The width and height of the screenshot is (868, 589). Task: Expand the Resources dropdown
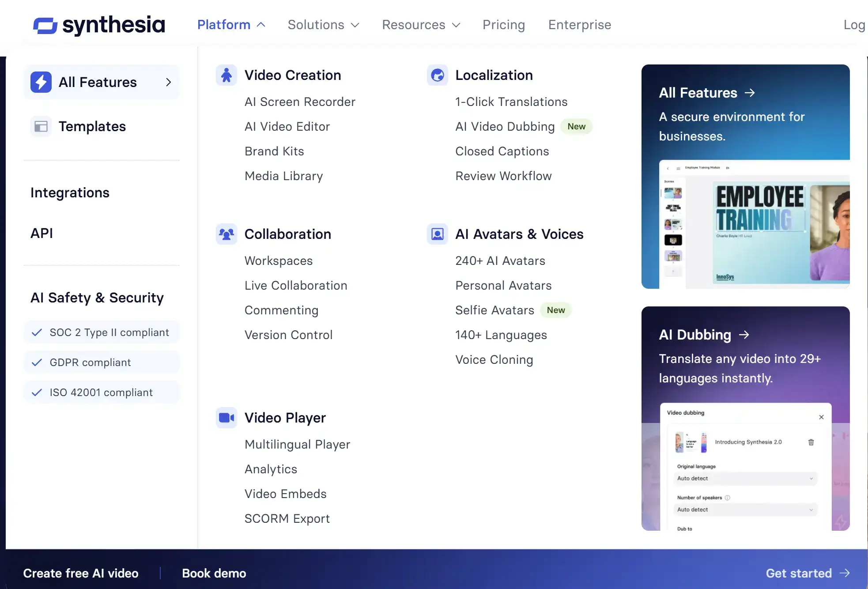tap(421, 25)
